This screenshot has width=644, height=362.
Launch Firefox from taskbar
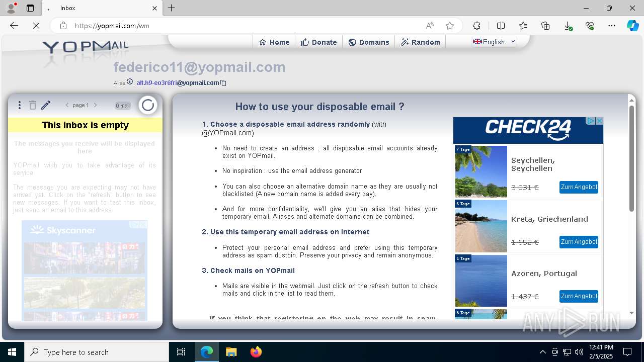coord(256,352)
